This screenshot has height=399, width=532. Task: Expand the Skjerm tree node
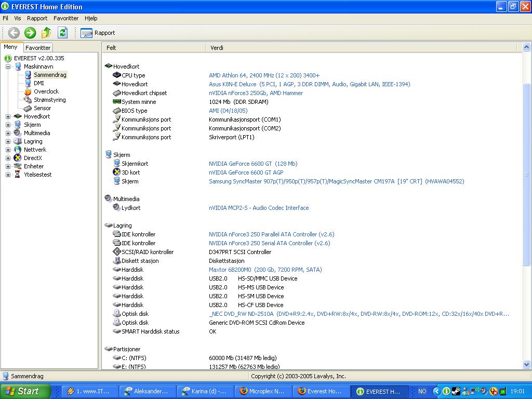tap(8, 125)
